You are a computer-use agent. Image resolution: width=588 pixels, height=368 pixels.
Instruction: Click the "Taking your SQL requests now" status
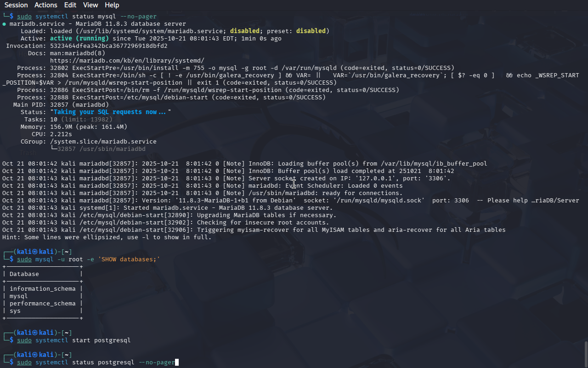110,112
